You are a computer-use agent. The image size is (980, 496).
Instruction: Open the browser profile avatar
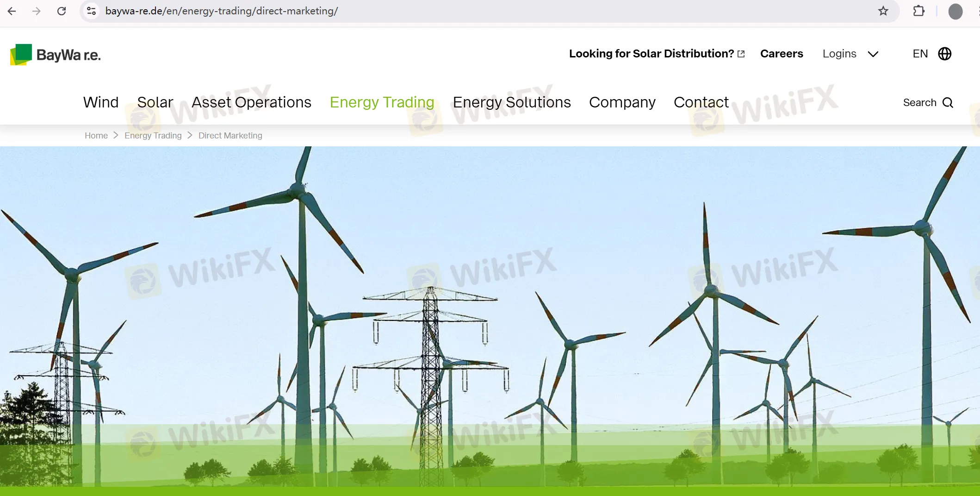[955, 12]
